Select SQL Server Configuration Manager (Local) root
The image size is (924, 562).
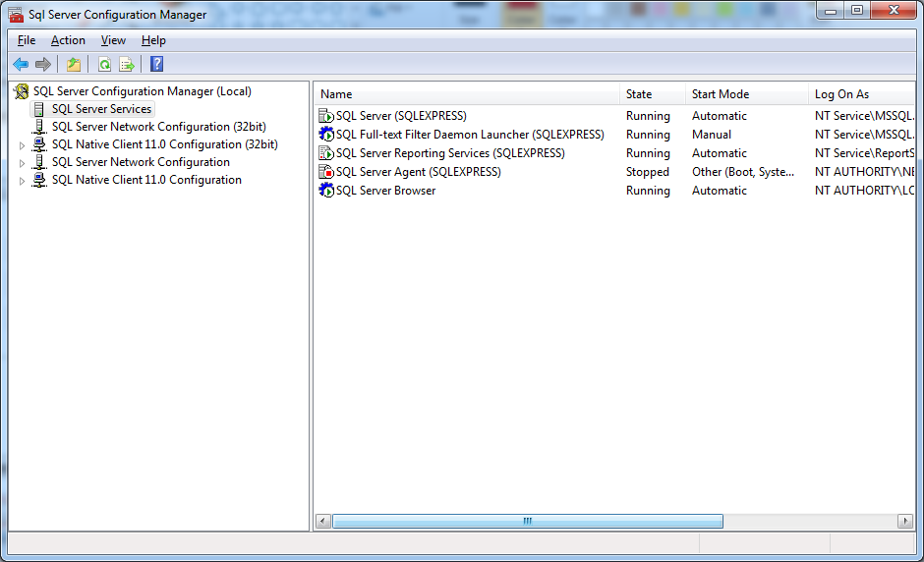coord(142,91)
